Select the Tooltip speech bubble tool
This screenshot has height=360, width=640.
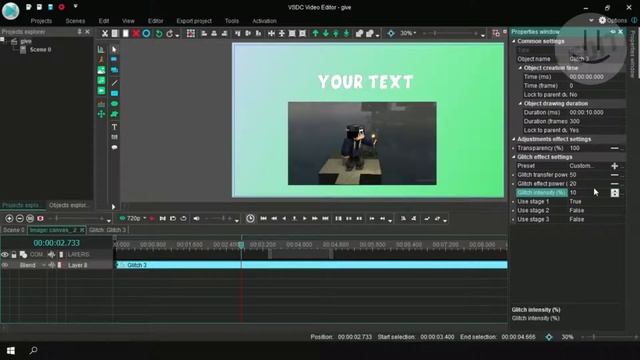[x=114, y=147]
